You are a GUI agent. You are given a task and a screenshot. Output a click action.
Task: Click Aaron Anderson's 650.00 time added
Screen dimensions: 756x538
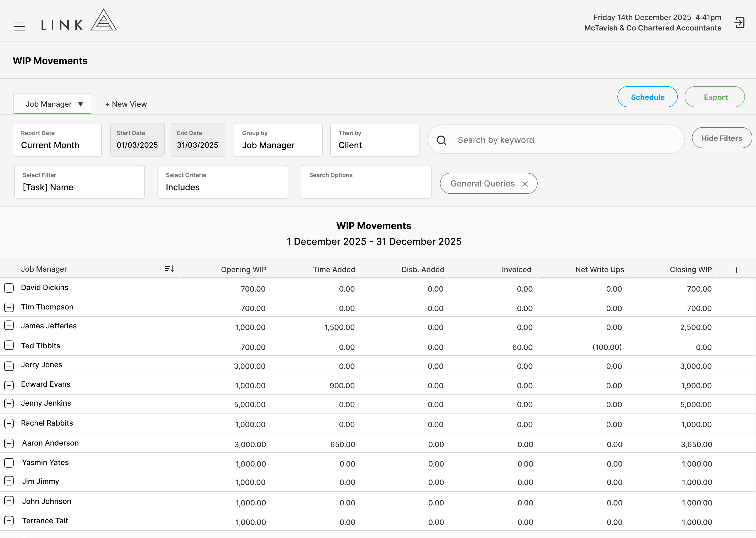343,444
